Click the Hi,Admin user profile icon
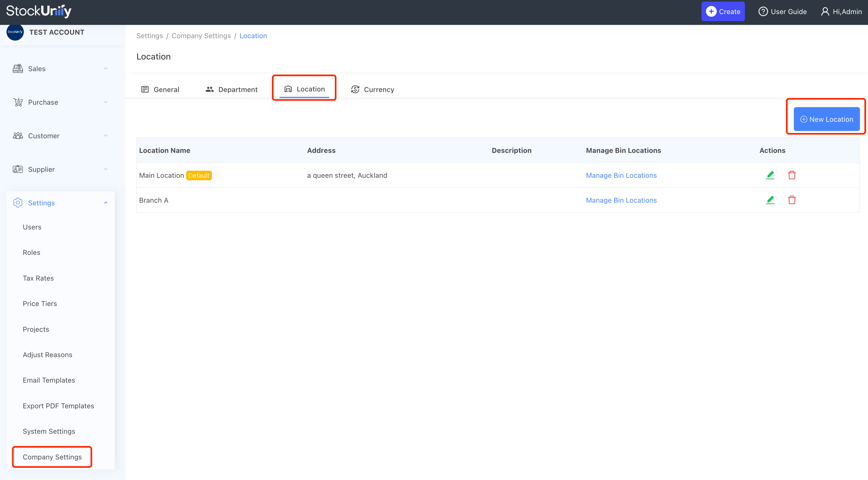The width and height of the screenshot is (868, 480). point(824,11)
